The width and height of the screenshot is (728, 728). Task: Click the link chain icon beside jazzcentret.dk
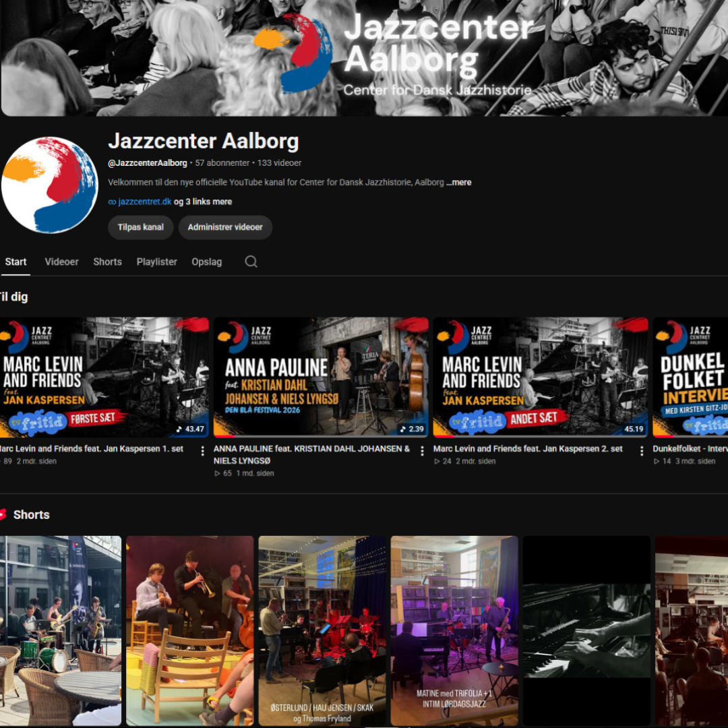coord(112,202)
